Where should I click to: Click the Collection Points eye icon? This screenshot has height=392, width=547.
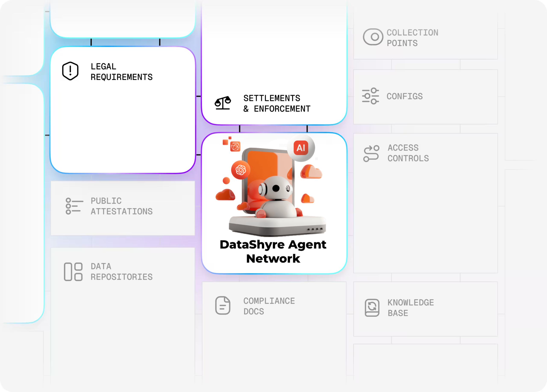point(373,37)
